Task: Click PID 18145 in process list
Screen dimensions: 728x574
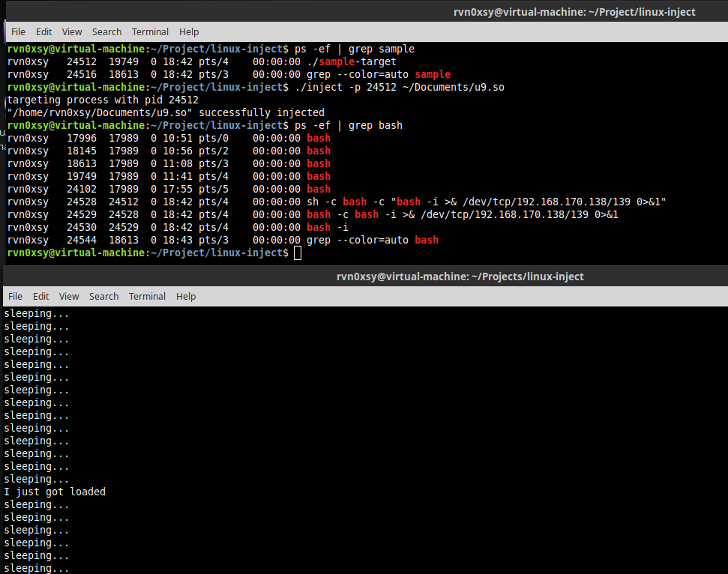Action: 82,151
